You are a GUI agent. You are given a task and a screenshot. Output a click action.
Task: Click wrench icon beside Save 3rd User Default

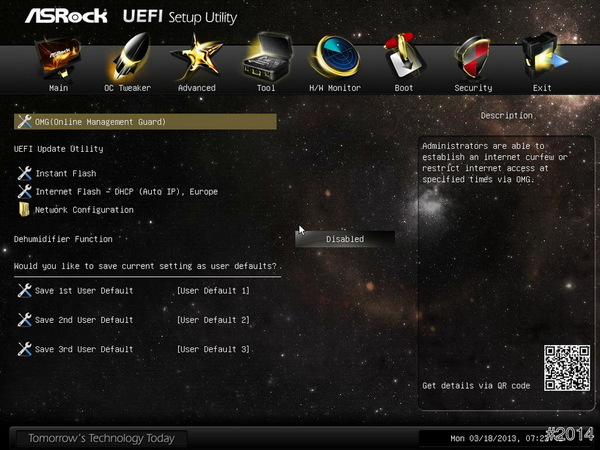pyautogui.click(x=24, y=349)
